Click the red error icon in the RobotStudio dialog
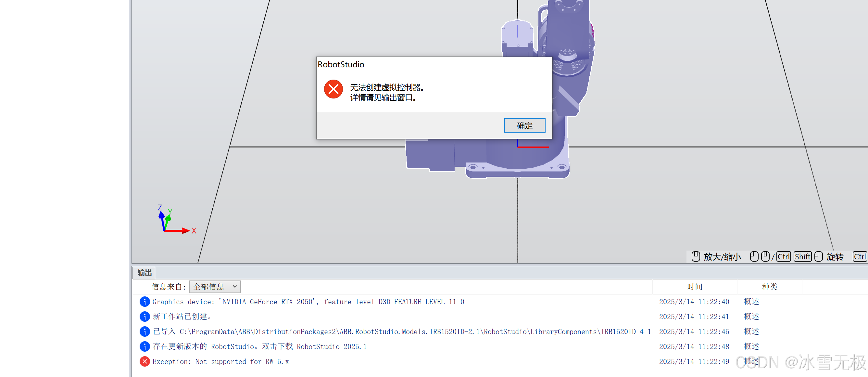Viewport: 868px width, 377px height. pos(333,89)
